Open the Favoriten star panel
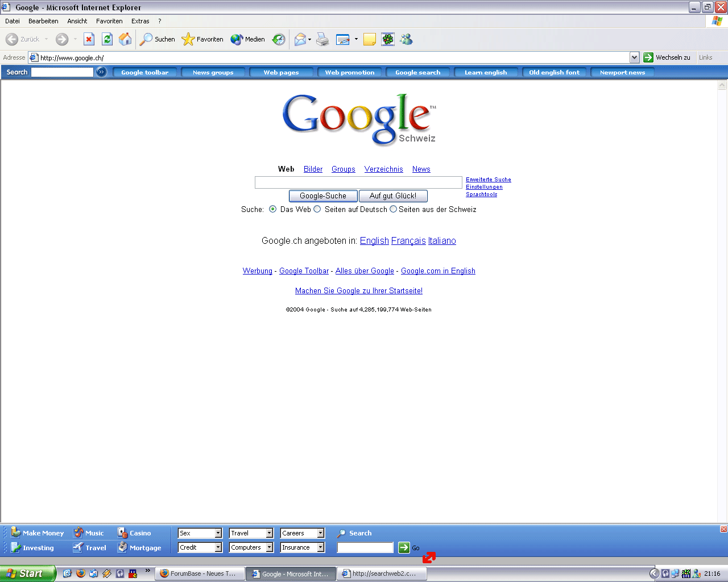The image size is (728, 582). pos(202,39)
